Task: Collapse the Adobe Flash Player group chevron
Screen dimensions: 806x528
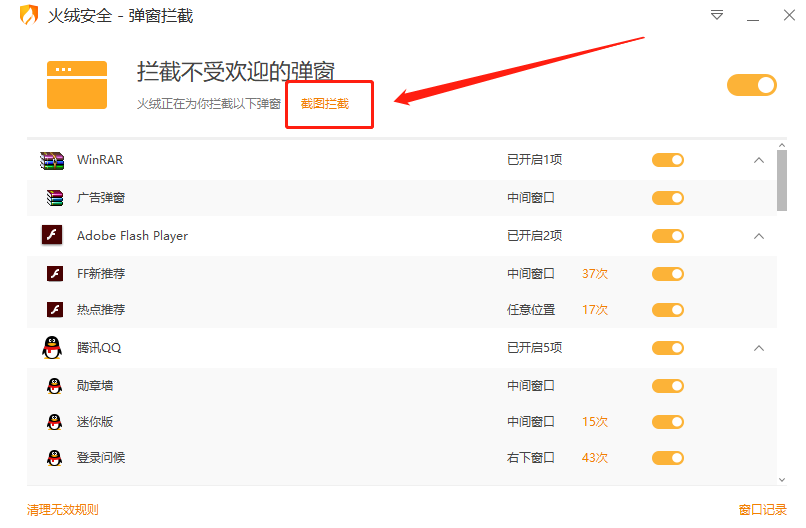Action: click(759, 236)
